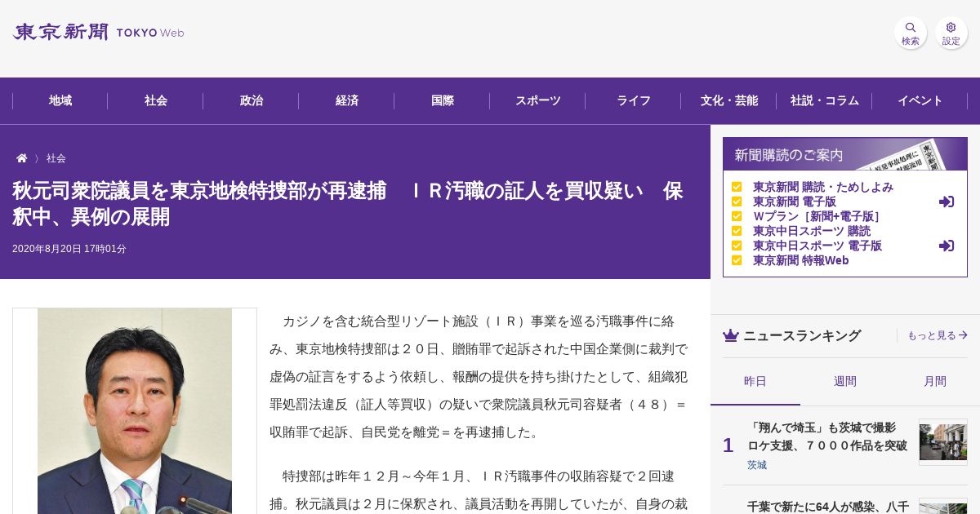The height and width of the screenshot is (514, 980).
Task: Select the 月間 ranking tab
Action: tap(935, 382)
